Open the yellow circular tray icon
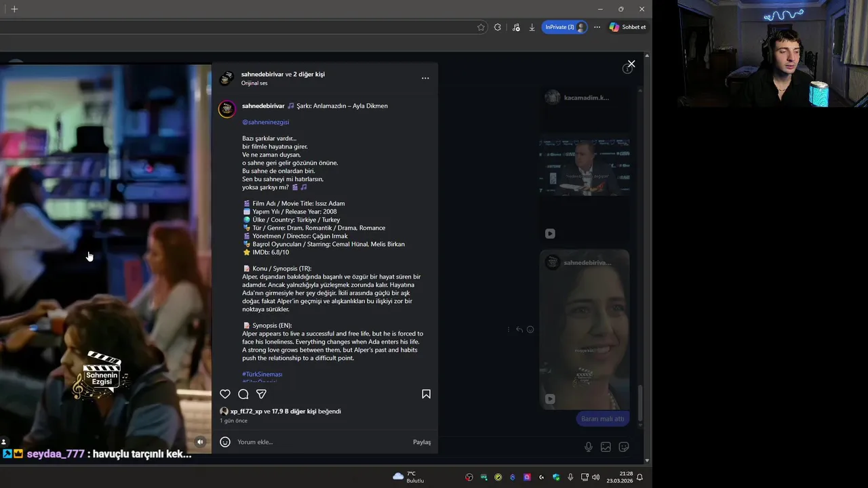This screenshot has height=488, width=868. click(498, 477)
